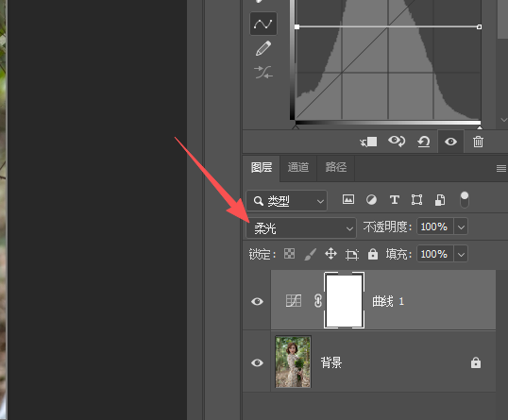The height and width of the screenshot is (420, 508).
Task: Select the curve point editing tool
Action: tap(263, 24)
